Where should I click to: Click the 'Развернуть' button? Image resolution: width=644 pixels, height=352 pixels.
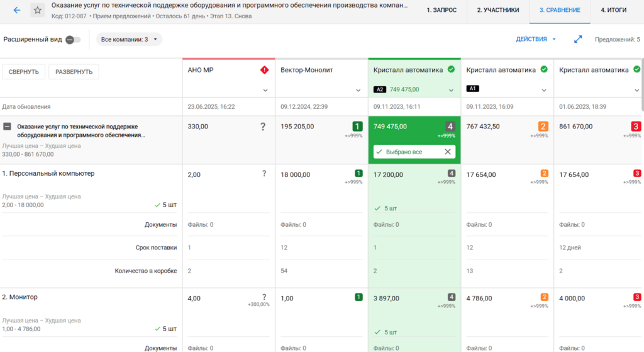click(74, 72)
